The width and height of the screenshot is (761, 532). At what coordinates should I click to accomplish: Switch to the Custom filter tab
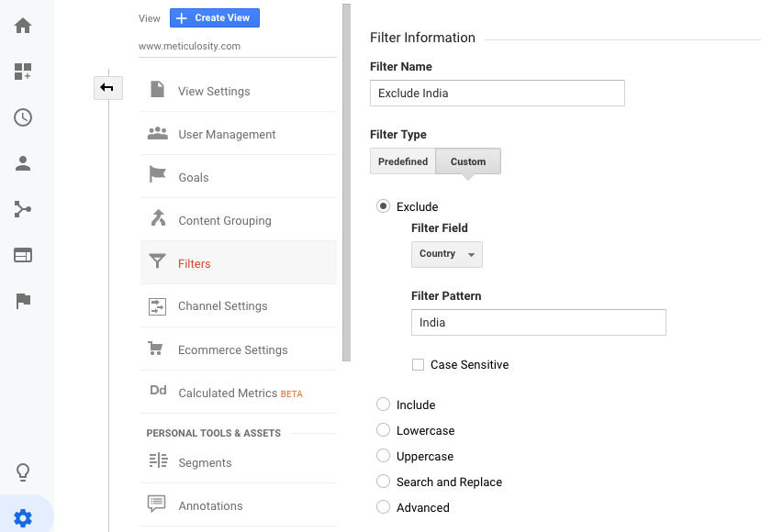coord(467,161)
